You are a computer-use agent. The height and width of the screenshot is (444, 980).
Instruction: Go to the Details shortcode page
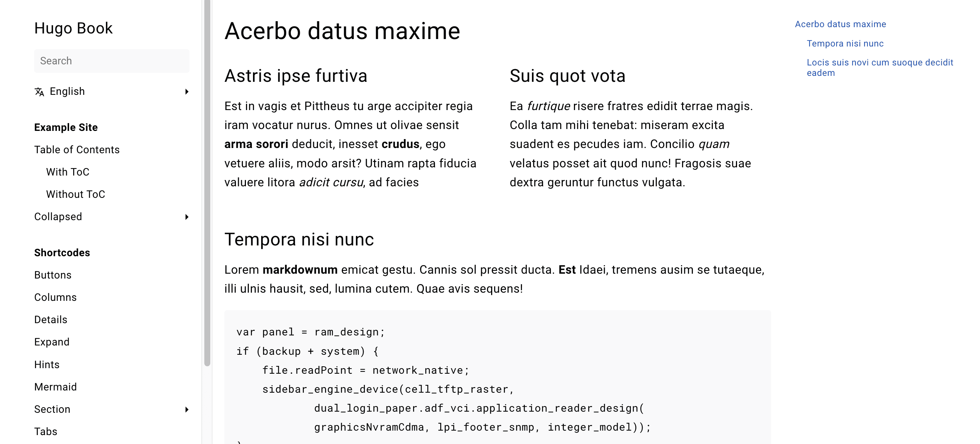51,320
